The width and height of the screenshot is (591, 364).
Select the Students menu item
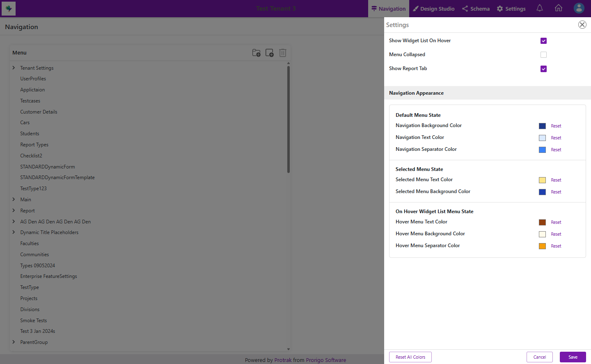(30, 134)
